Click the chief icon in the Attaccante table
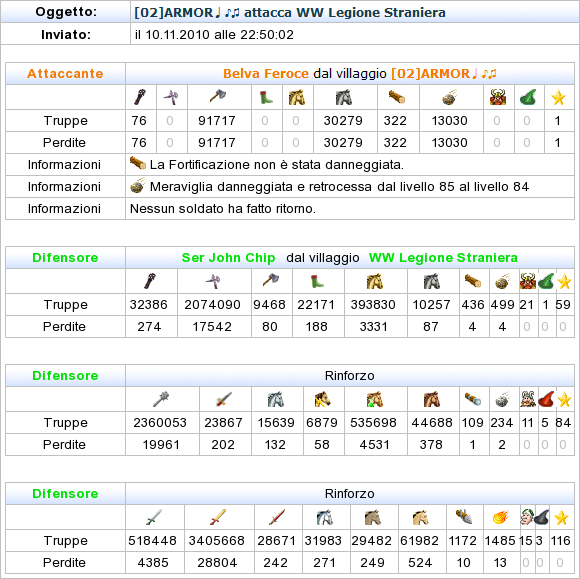580x579 pixels. point(498,97)
